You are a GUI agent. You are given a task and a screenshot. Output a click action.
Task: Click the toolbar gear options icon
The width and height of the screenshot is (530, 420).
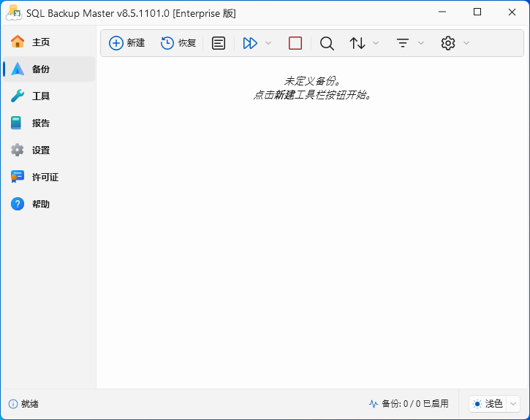[x=448, y=43]
